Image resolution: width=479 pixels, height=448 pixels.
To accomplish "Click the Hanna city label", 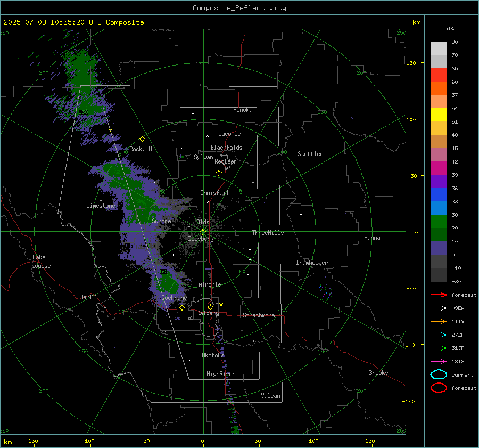I will (372, 238).
